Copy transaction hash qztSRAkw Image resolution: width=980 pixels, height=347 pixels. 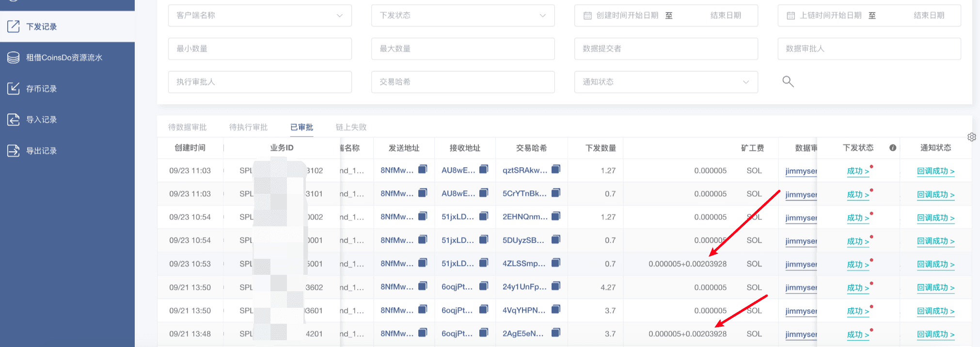click(x=556, y=169)
